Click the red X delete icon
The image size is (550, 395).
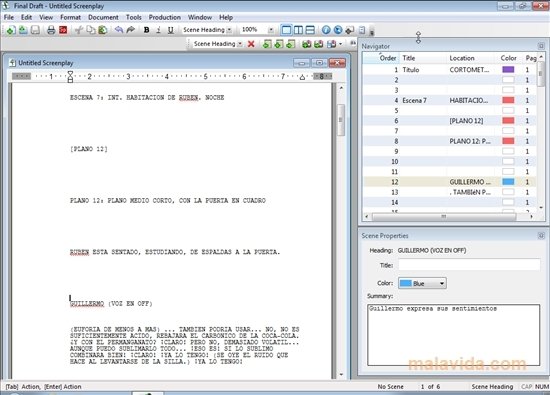[x=251, y=44]
